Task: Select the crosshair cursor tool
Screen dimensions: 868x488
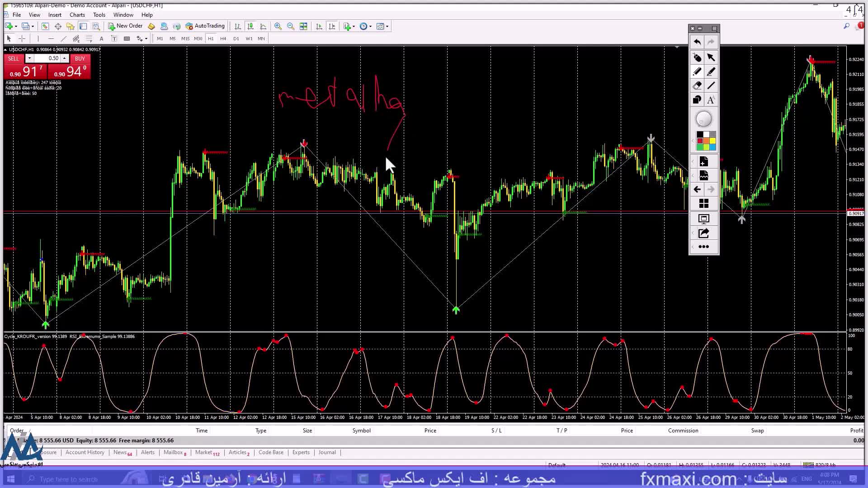Action: 22,39
